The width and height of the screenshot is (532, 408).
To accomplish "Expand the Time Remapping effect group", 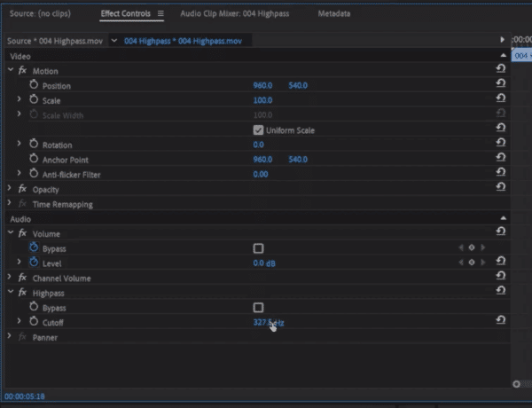I will coord(10,203).
